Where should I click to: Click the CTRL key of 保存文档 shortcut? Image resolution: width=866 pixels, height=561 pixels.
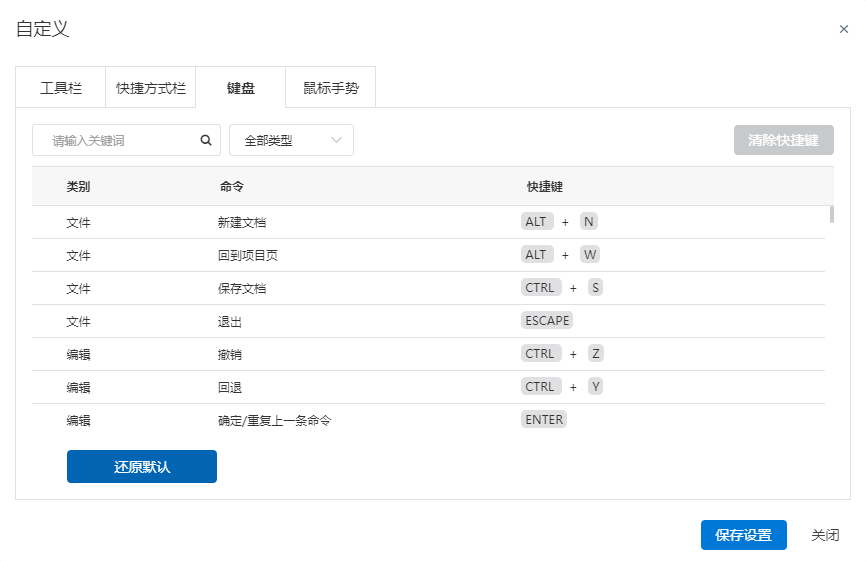click(541, 288)
